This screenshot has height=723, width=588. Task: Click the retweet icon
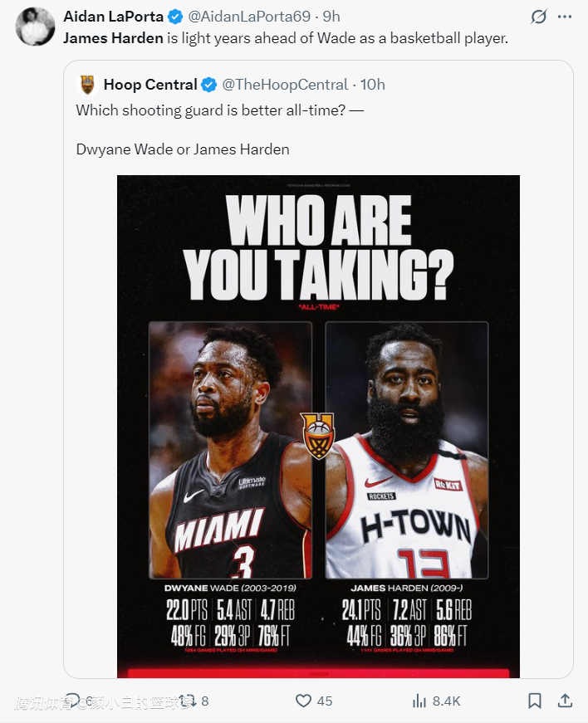point(189,701)
